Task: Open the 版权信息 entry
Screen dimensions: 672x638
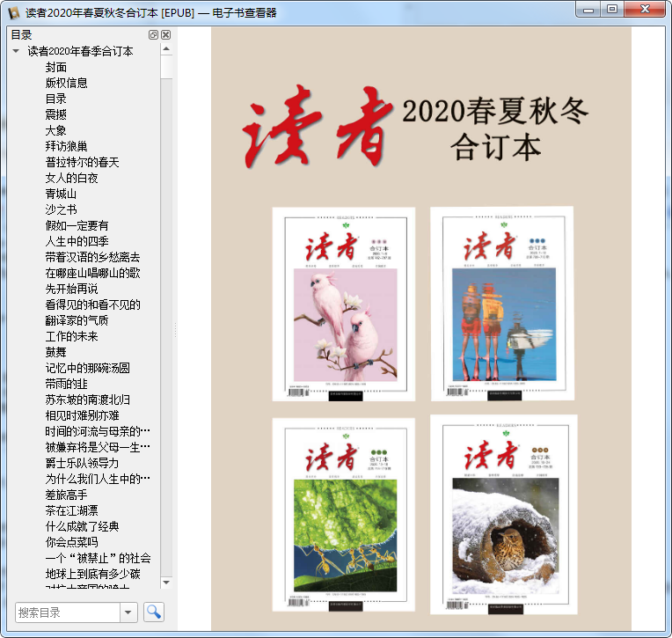Action: [x=67, y=83]
